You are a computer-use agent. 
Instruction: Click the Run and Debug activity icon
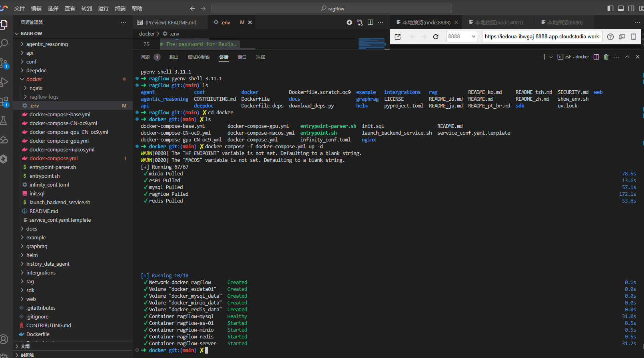pos(4,82)
